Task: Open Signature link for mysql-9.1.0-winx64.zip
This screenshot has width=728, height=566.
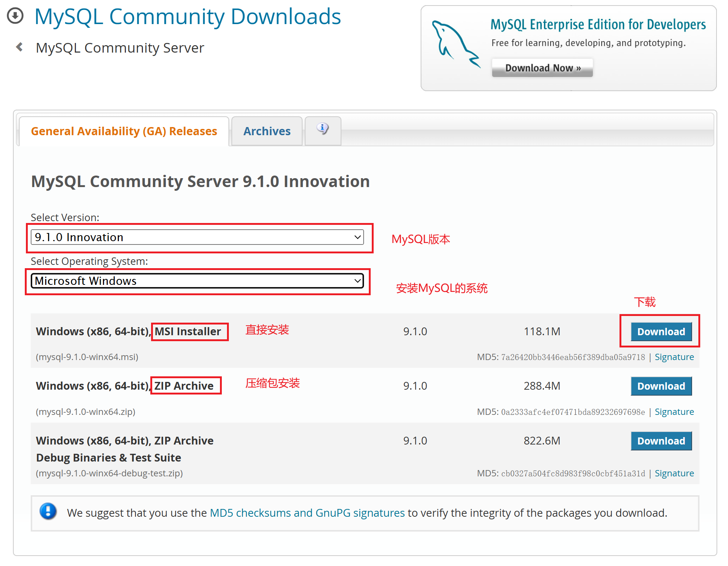Action: [x=674, y=412]
